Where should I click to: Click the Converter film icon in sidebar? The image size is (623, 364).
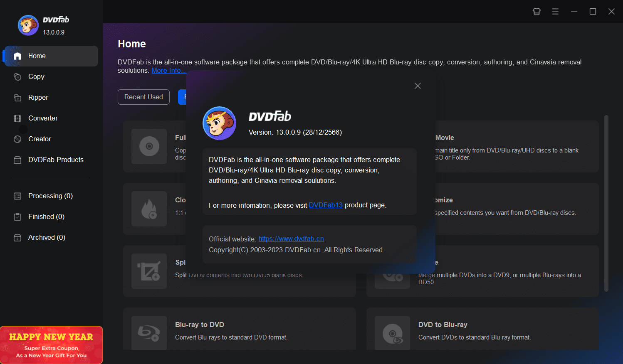(x=17, y=118)
